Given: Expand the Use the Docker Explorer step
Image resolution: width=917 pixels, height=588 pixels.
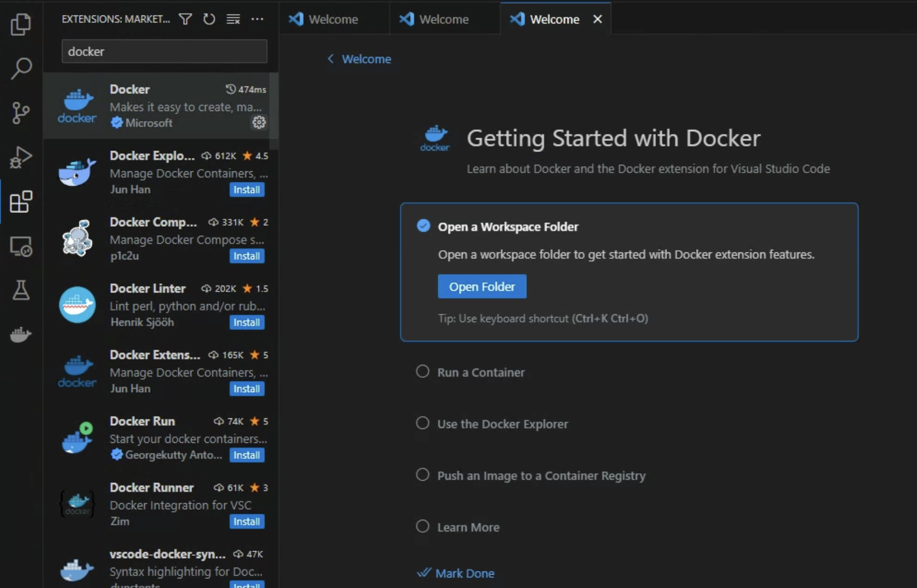Looking at the screenshot, I should coord(502,424).
